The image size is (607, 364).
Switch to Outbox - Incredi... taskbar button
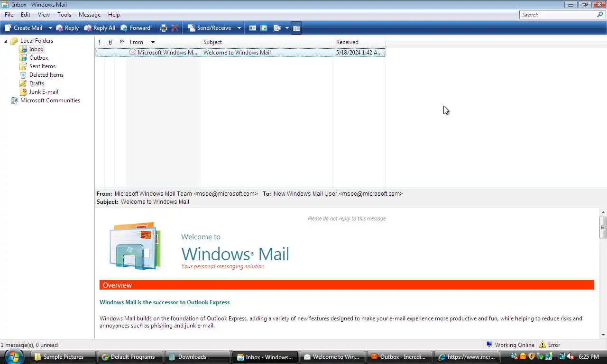400,357
